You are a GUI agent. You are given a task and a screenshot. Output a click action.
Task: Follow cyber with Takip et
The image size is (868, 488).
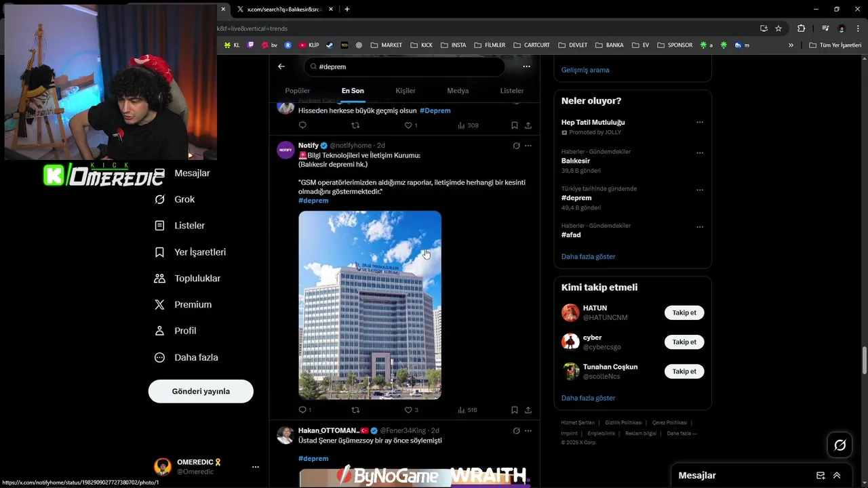(684, 342)
